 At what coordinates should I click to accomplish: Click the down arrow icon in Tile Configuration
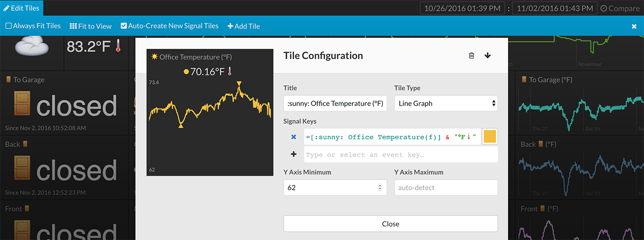tap(487, 55)
